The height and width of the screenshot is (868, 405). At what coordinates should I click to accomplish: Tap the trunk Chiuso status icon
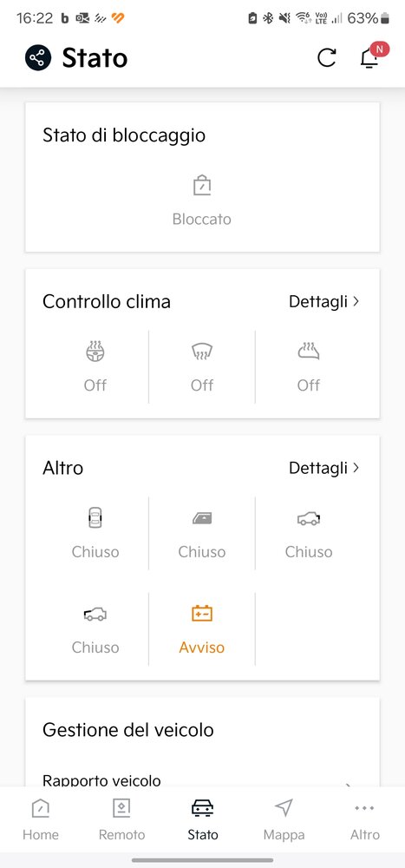(309, 519)
